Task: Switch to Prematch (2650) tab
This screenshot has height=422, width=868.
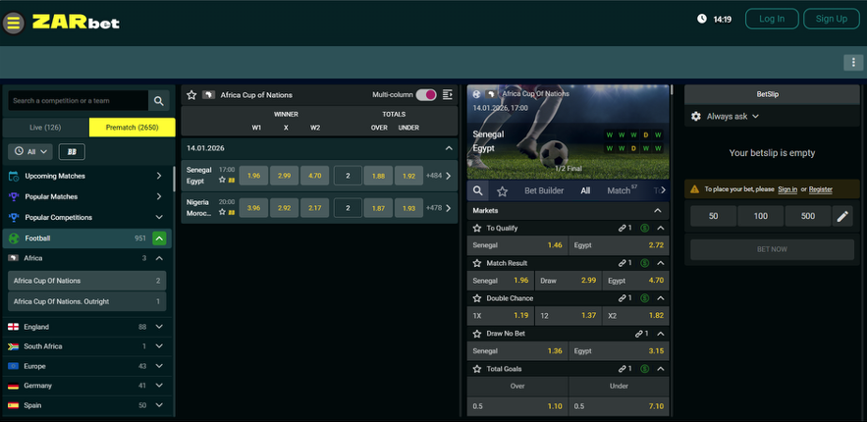Action: coord(133,128)
